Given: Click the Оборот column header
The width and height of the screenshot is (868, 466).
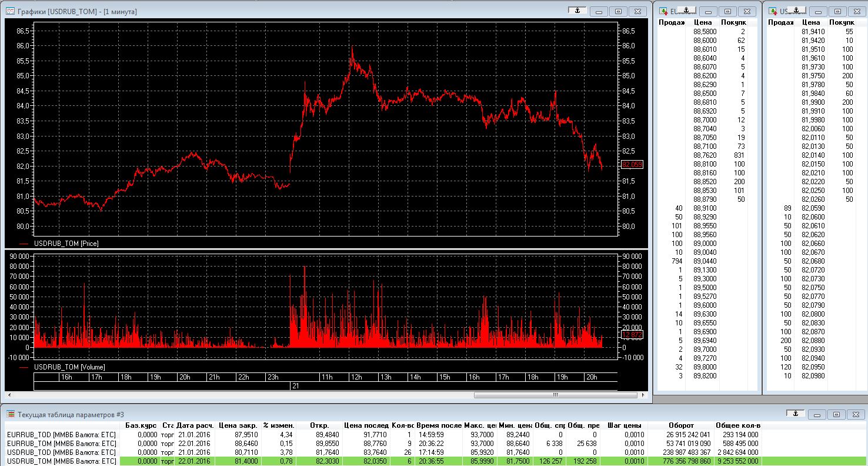Looking at the screenshot, I should (x=681, y=425).
